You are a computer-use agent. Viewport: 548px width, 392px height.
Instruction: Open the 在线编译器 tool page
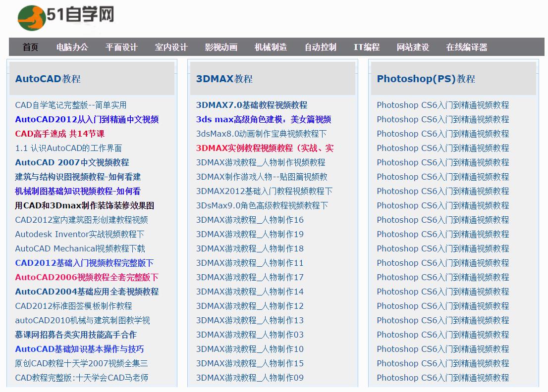466,47
